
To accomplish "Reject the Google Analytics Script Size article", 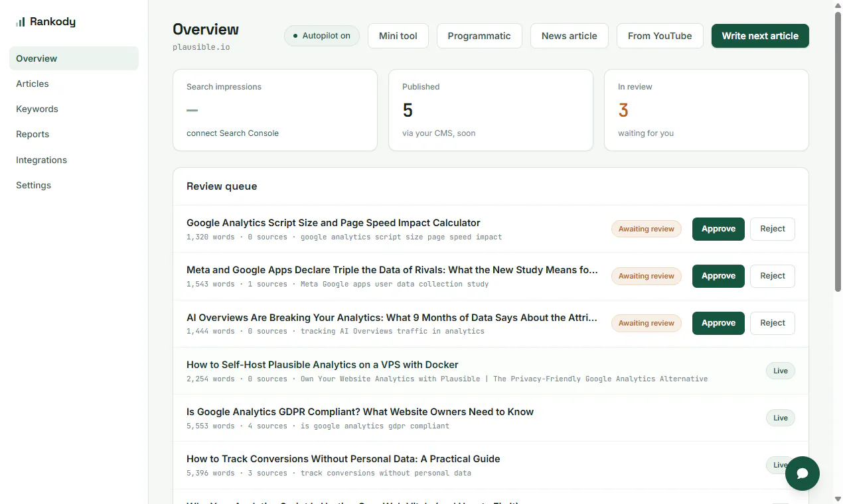I will pos(773,229).
